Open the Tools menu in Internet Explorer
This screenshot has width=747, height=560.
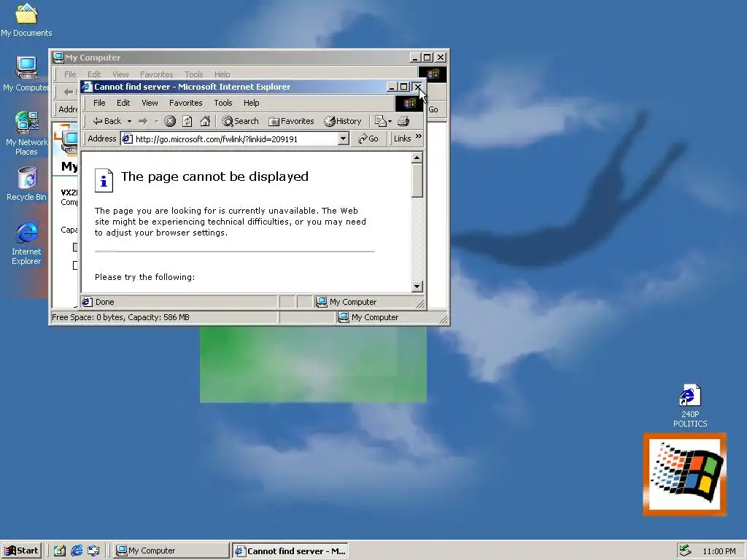pos(223,103)
